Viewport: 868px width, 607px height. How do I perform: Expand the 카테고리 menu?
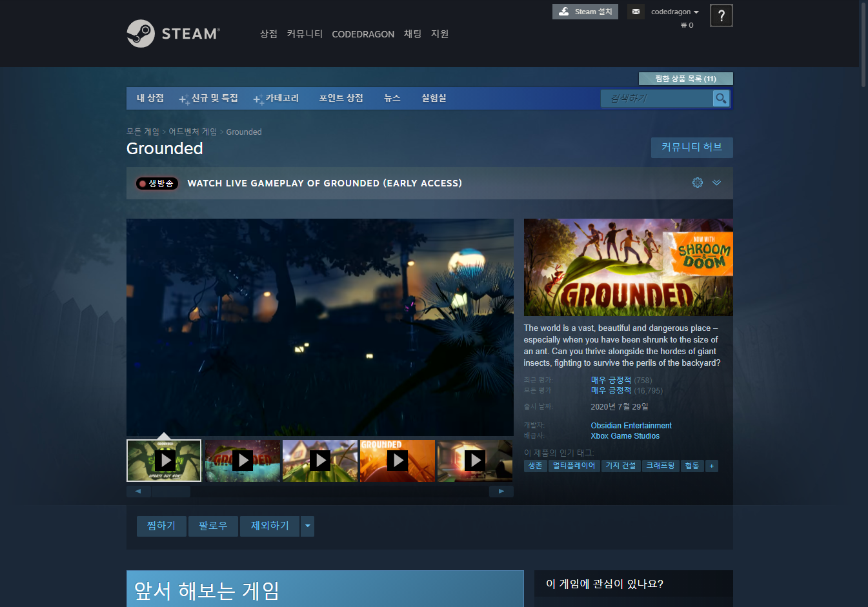tap(276, 98)
